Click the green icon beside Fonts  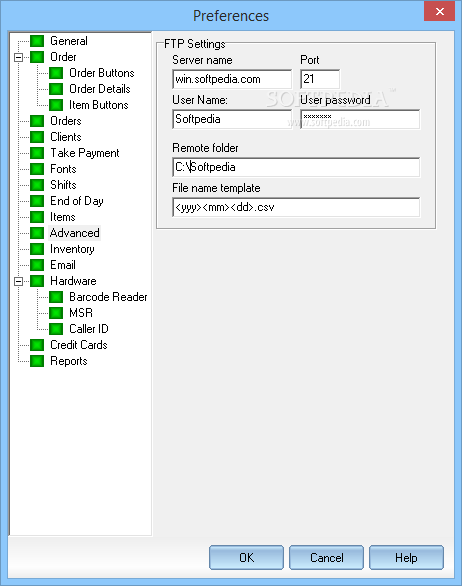point(37,169)
